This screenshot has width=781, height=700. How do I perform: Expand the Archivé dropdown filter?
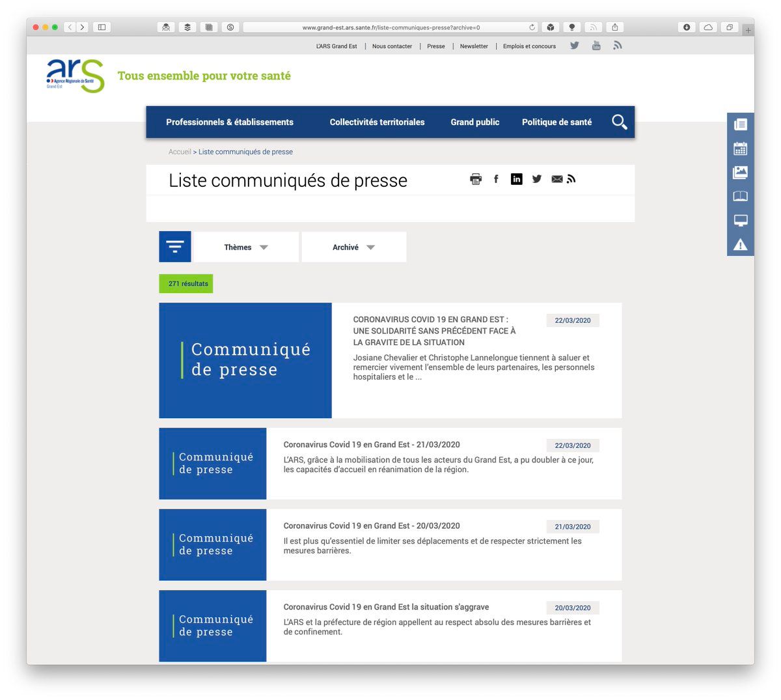(353, 247)
